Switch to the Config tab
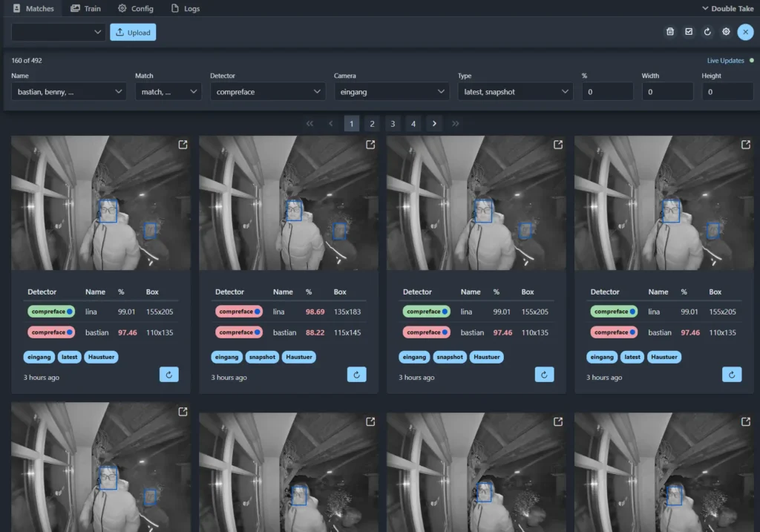 click(x=135, y=9)
